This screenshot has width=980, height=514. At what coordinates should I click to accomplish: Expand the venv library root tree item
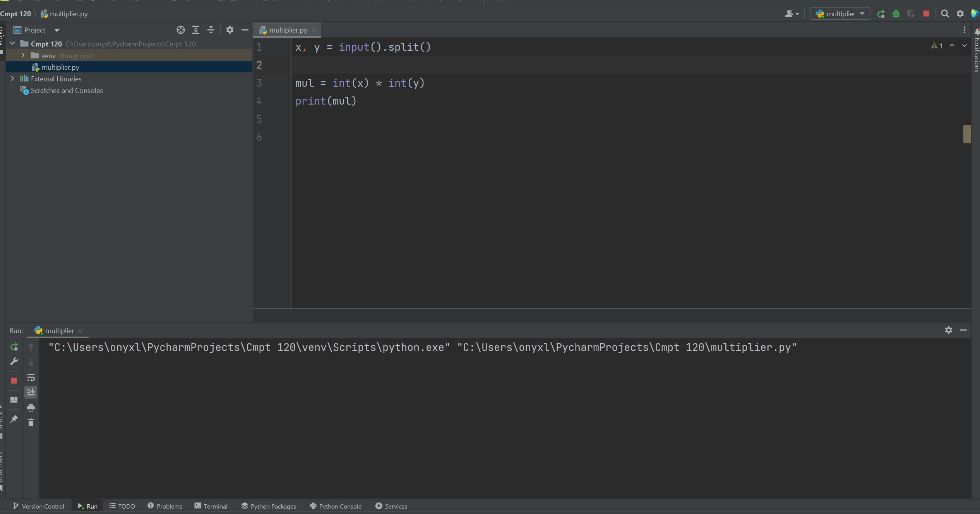(x=23, y=55)
